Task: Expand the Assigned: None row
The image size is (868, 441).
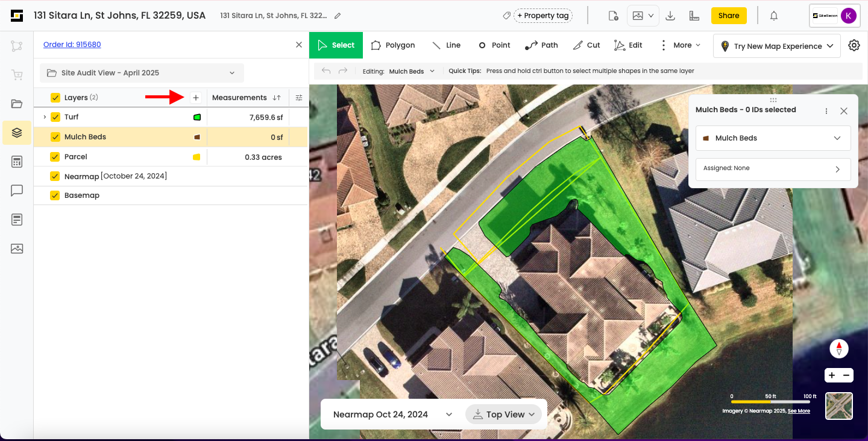Action: (x=773, y=169)
